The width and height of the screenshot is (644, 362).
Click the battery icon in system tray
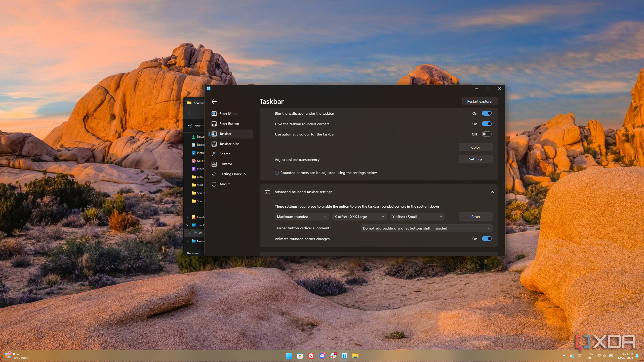611,356
